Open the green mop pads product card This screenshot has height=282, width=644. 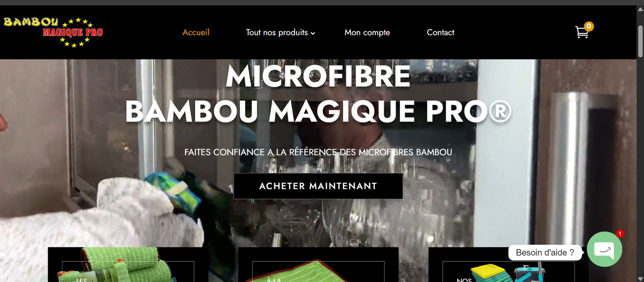(128, 265)
